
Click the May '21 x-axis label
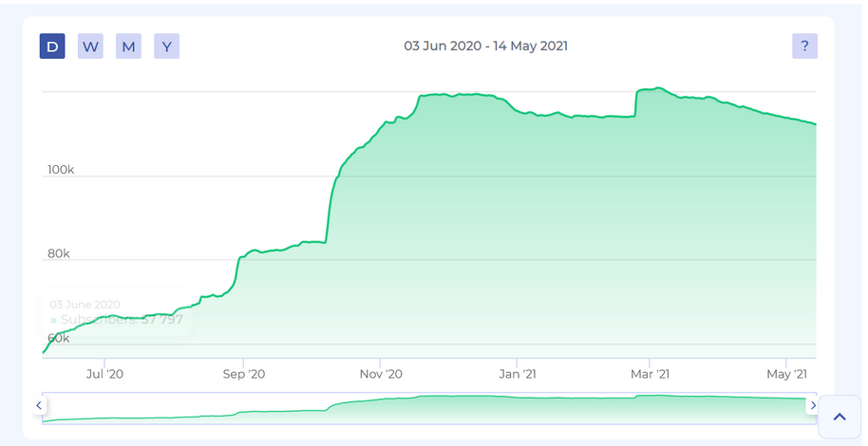coord(785,374)
